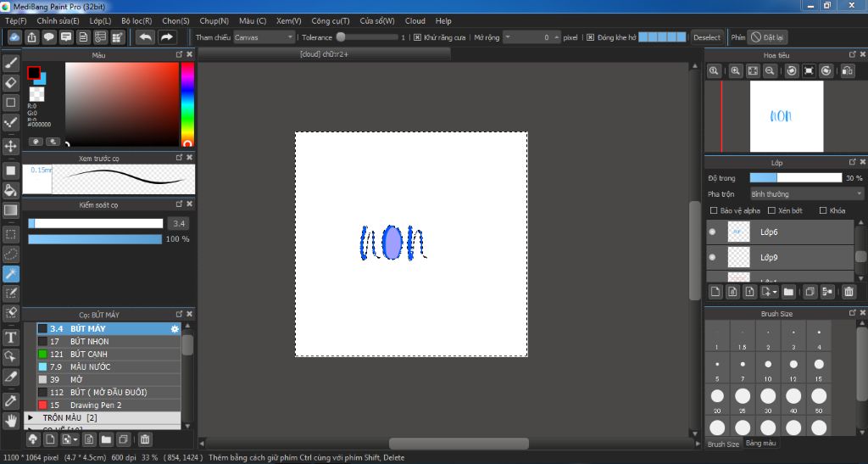Click the transparent color swatch
This screenshot has height=464, width=868.
(x=36, y=94)
